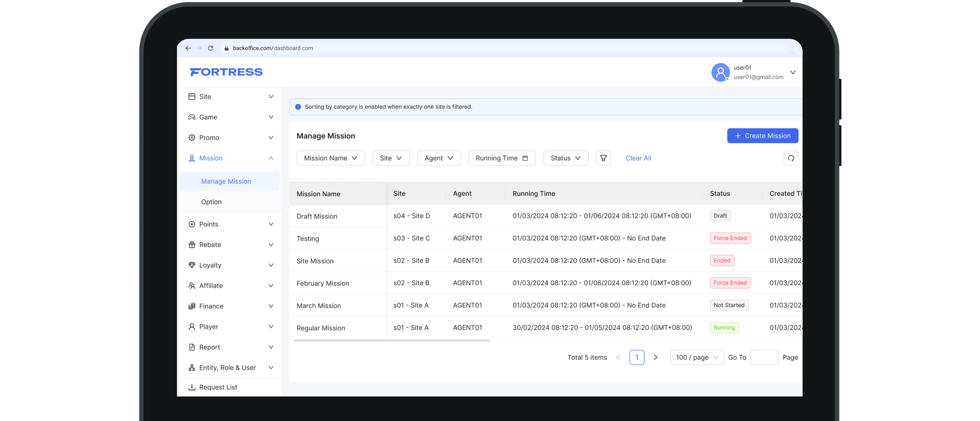Viewport: 980px width, 421px height.
Task: Go to next page arrow
Action: point(655,357)
